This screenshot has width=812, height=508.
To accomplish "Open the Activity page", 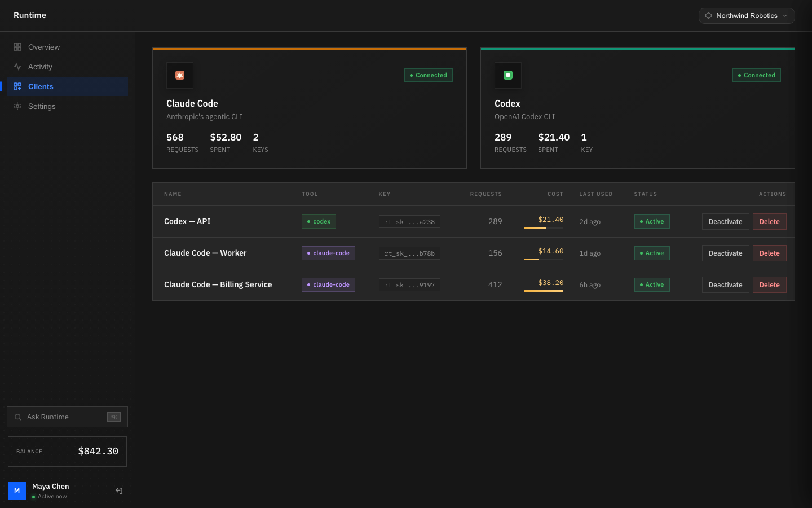I will 67,67.
